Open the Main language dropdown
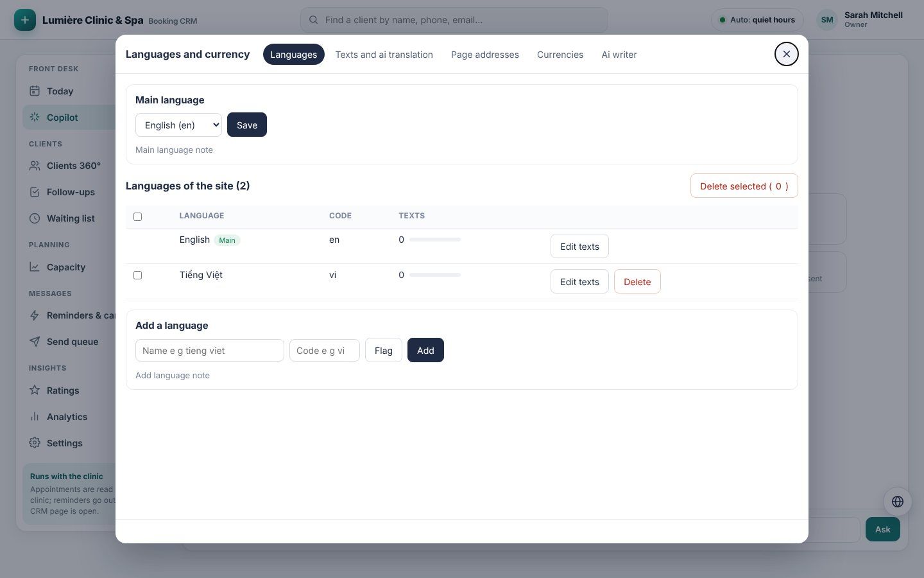924x578 pixels. coord(178,125)
